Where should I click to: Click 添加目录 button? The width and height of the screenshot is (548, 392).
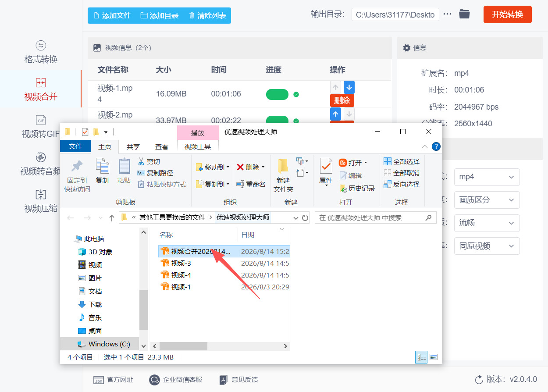click(x=160, y=15)
